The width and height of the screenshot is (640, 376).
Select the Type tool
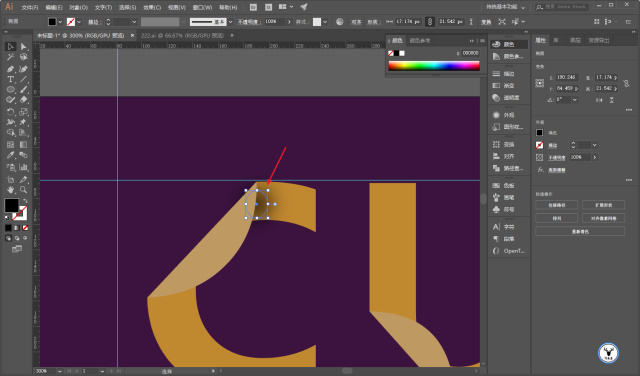coord(11,80)
